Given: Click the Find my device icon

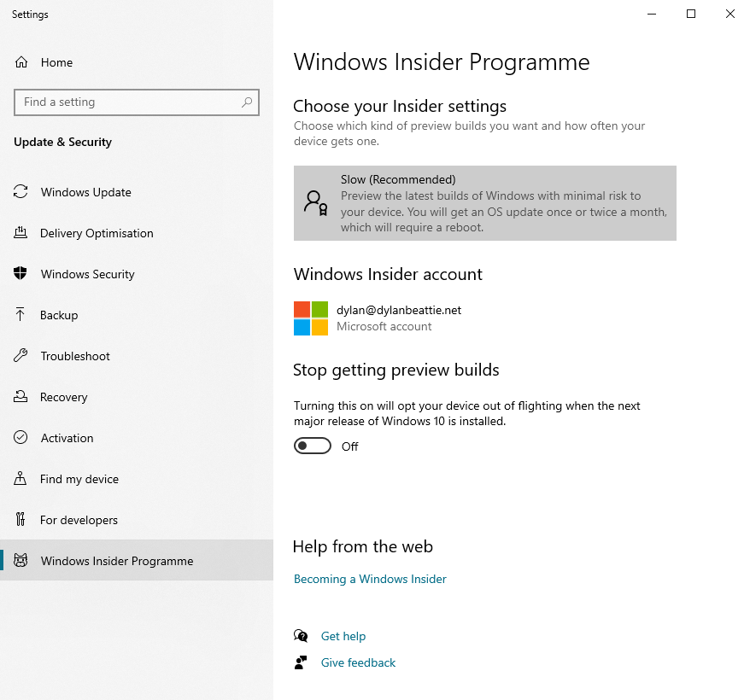Looking at the screenshot, I should 21,478.
